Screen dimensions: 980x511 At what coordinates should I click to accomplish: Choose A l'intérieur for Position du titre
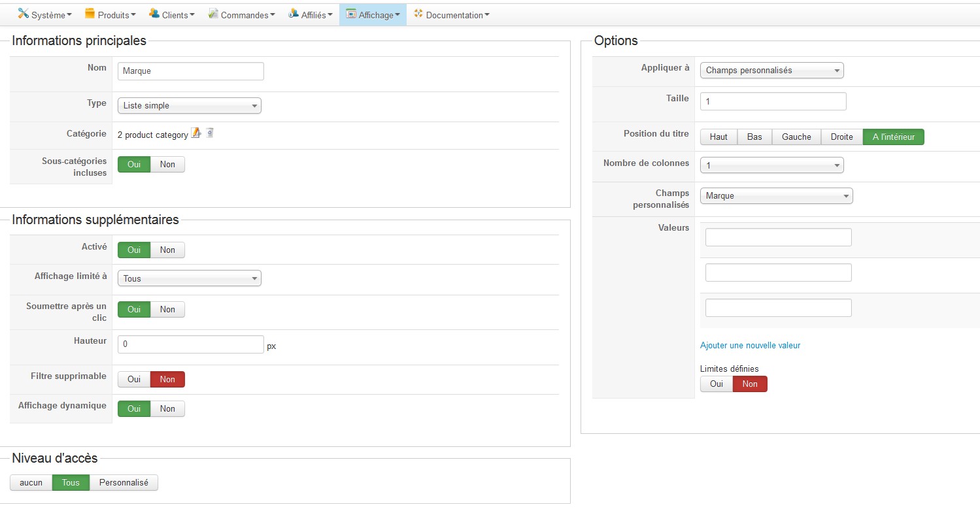coord(894,137)
